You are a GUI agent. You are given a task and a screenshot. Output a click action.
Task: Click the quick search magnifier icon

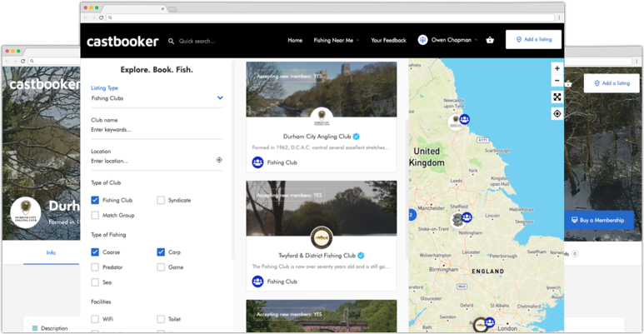point(171,41)
